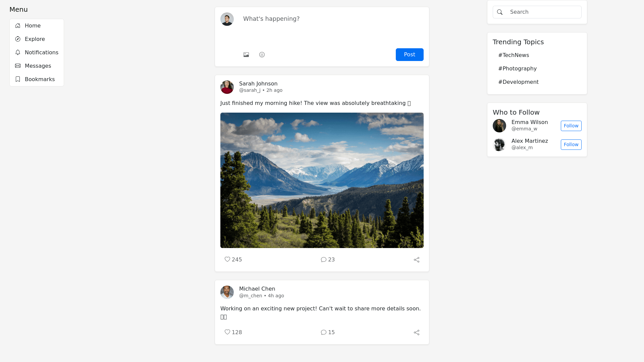
Task: Open the emoji picker icon
Action: pos(262,55)
